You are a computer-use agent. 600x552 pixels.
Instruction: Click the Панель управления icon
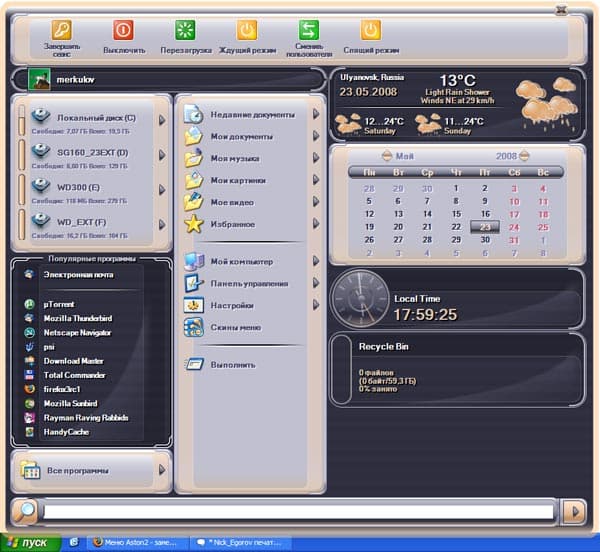point(194,283)
